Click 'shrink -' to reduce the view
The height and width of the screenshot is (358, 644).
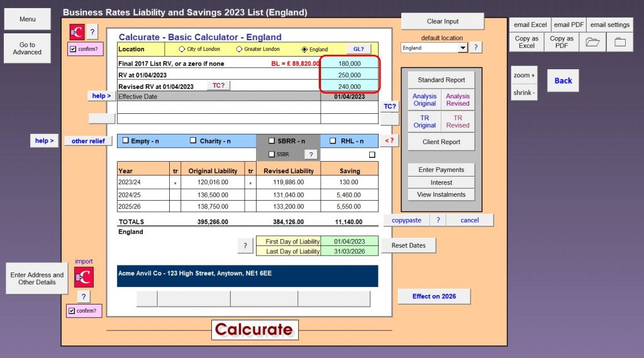click(x=524, y=92)
